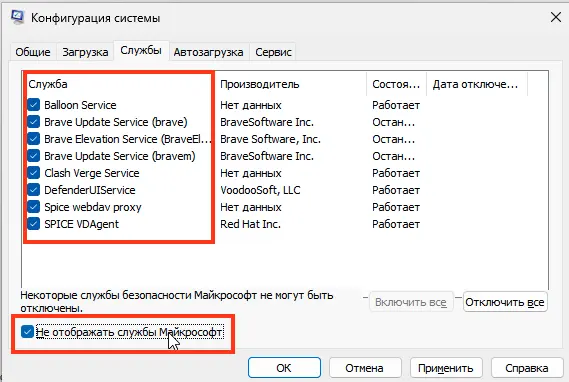Switch to the Общие tab
This screenshot has width=569, height=382.
(x=33, y=52)
